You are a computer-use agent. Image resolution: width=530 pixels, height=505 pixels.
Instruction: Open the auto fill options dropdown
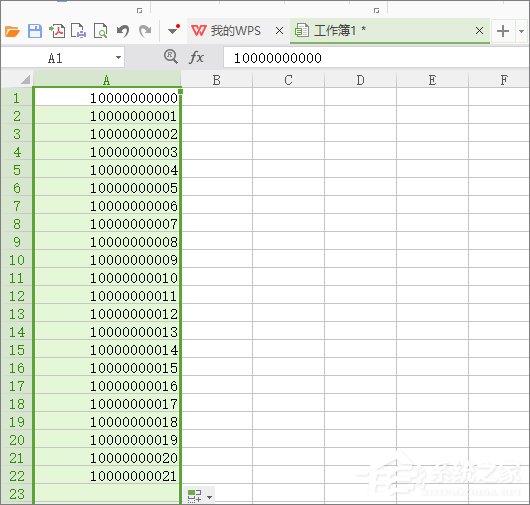tap(200, 496)
